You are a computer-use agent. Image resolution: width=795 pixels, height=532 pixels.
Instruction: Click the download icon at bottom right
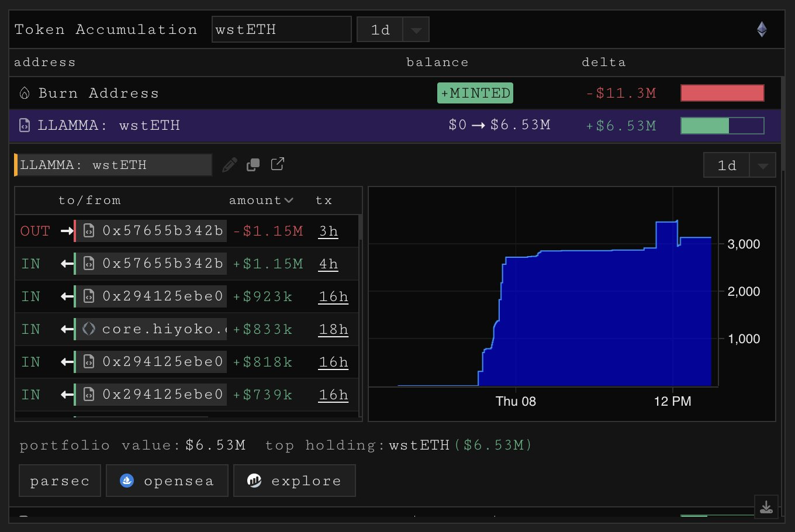[766, 507]
